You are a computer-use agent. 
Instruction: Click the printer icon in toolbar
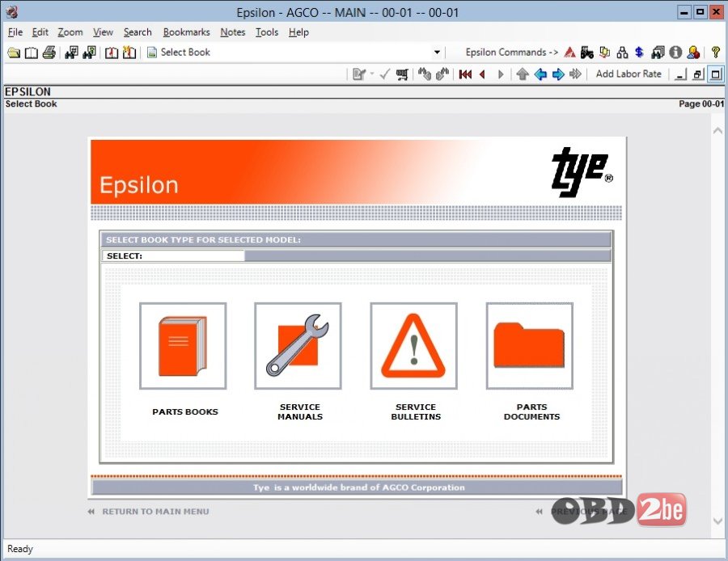(x=49, y=53)
